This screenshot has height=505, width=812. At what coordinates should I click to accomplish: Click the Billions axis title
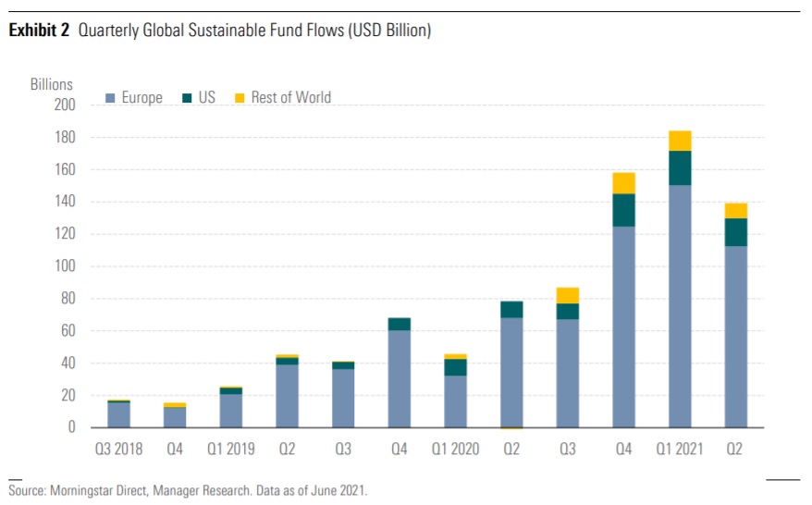tap(51, 85)
